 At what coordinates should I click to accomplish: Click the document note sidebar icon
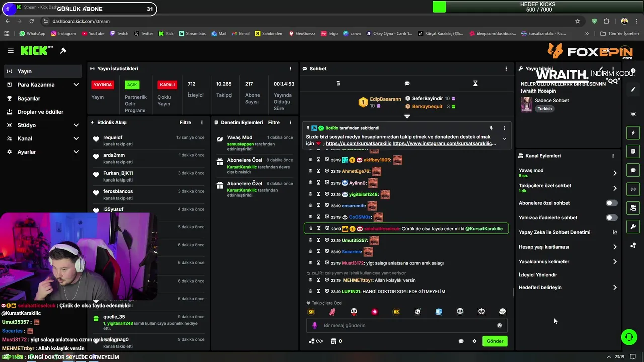click(x=633, y=151)
